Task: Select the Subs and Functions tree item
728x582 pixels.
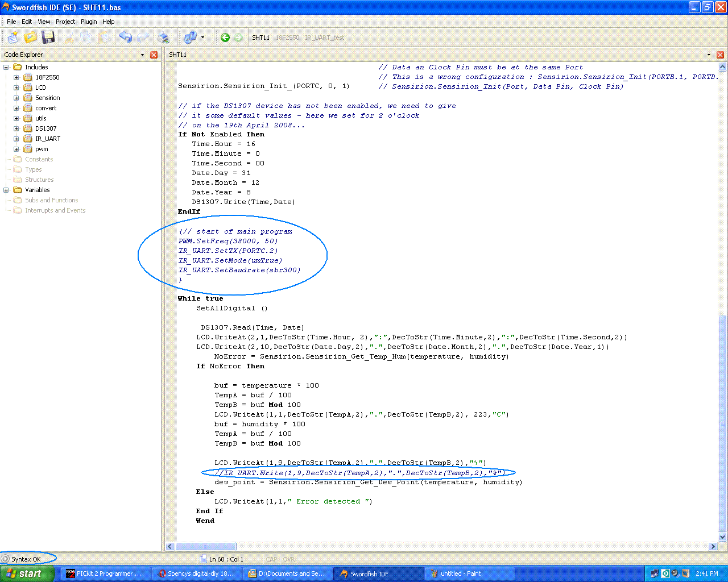Action: tap(51, 200)
